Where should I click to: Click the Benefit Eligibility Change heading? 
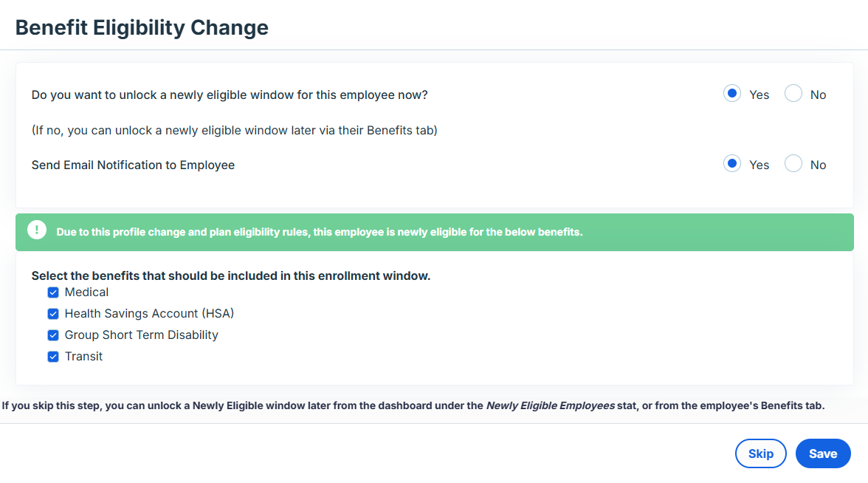point(142,28)
